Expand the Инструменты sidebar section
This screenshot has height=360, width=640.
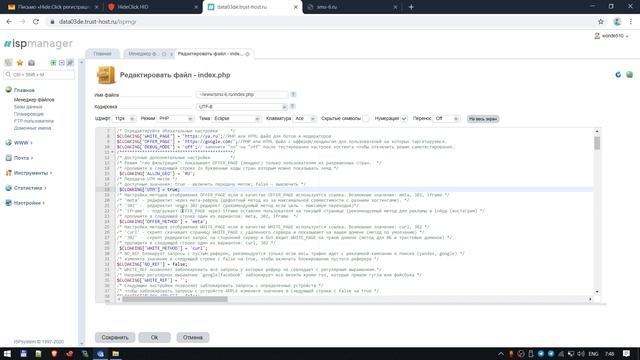click(x=33, y=173)
